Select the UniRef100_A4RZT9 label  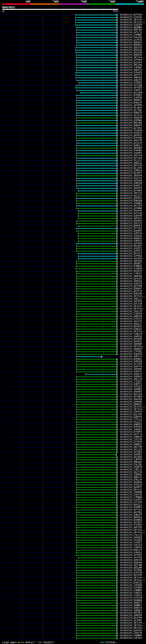coord(131,80)
